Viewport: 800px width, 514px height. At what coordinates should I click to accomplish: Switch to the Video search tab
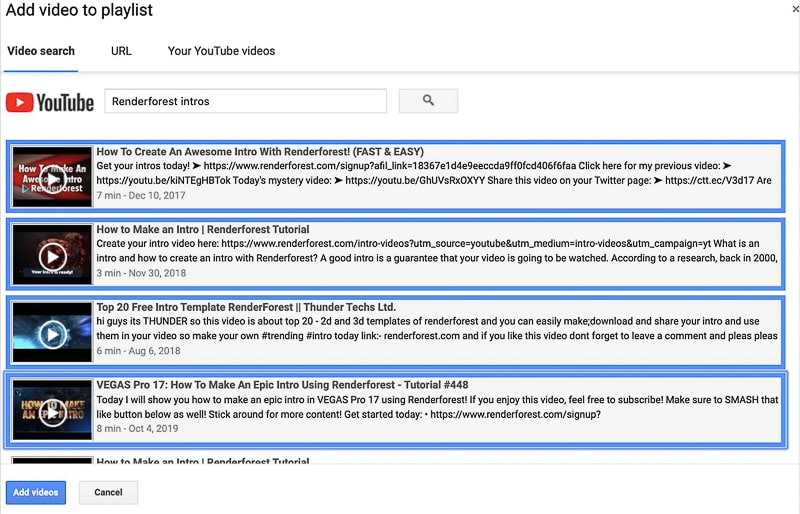coord(41,51)
